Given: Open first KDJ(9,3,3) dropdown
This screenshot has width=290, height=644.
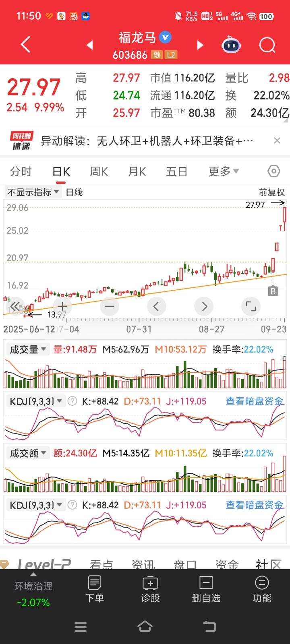Looking at the screenshot, I should [x=35, y=401].
